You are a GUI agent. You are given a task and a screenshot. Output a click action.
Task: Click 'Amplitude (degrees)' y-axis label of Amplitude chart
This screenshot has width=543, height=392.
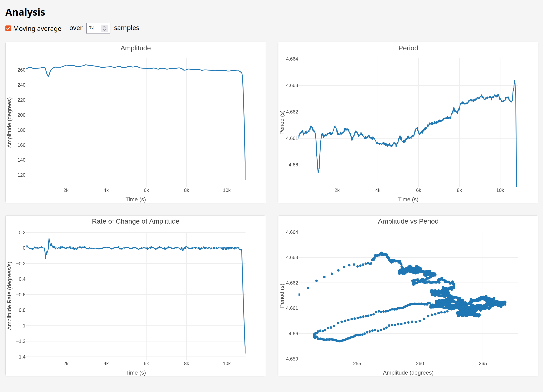coord(9,122)
